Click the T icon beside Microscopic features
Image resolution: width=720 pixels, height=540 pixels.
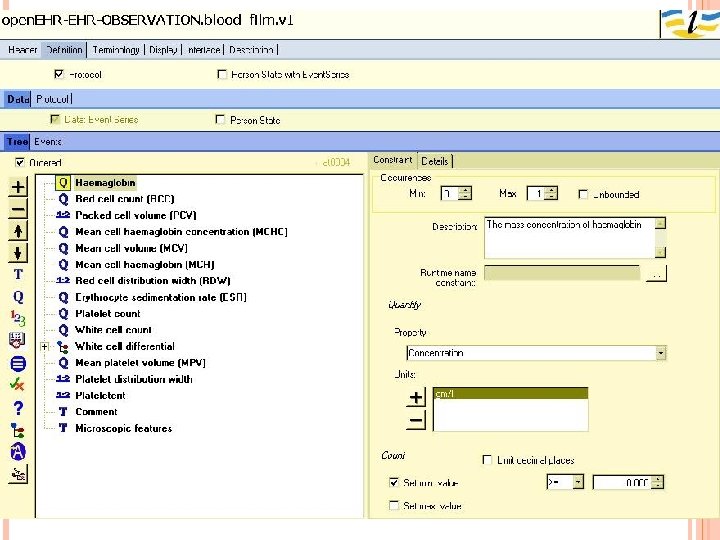63,428
